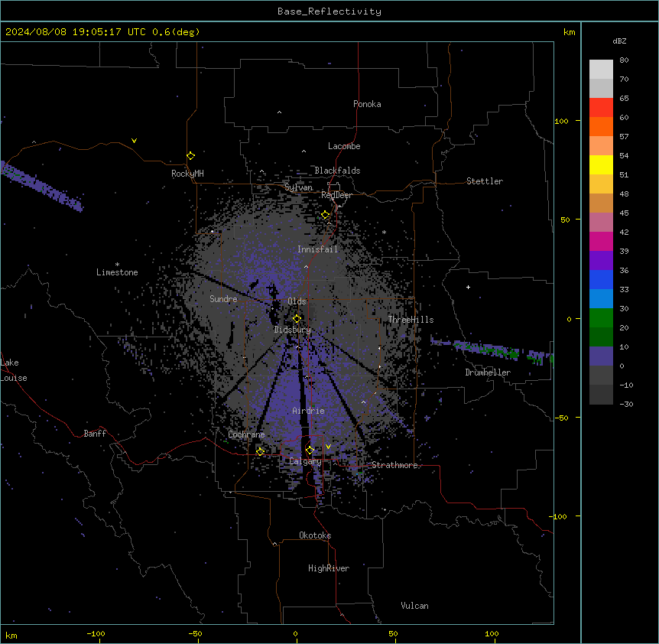Click the white plus marker east of ThreeHills
Viewport: 659px width, 644px height.
point(468,287)
